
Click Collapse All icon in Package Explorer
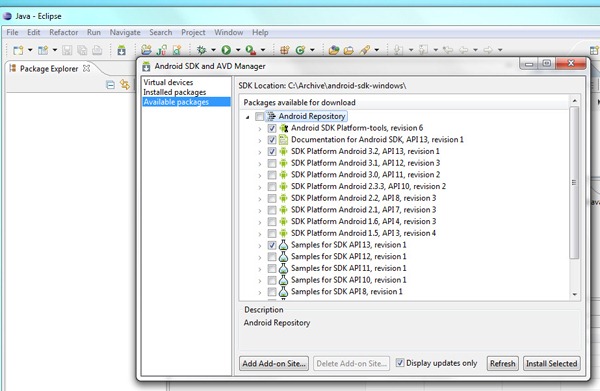(110, 85)
